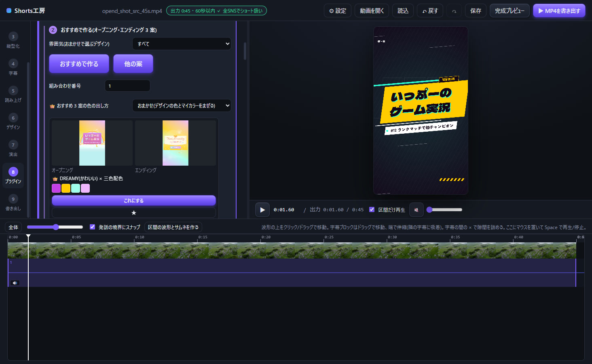592x364 pixels.
Task: Toggle 発話の境界にスナップ checkbox
Action: pos(92,227)
